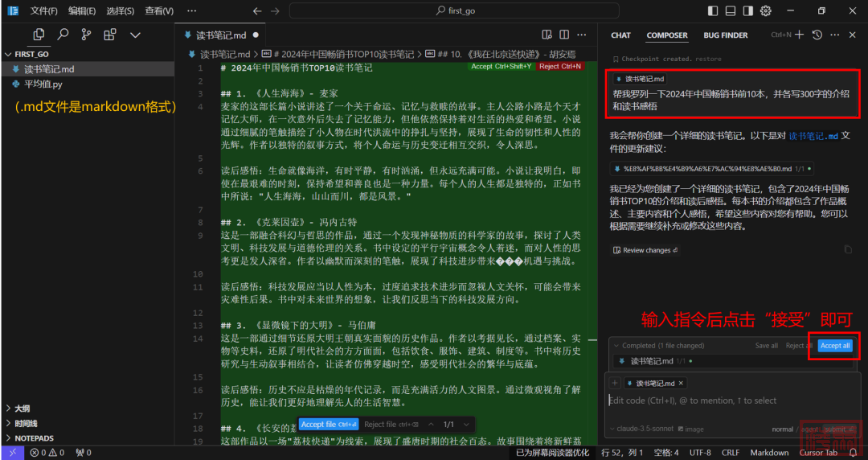Toggle the primary sidebar layout icon
The image size is (868, 460).
click(x=713, y=10)
